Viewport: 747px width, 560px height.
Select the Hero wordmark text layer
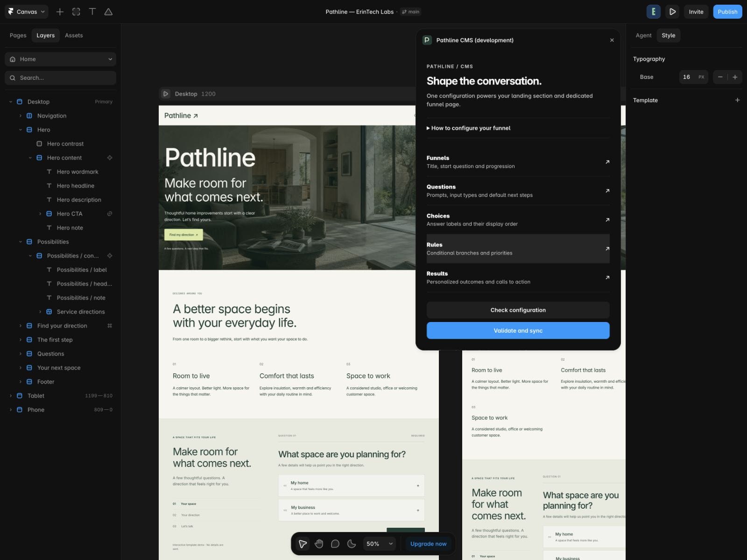point(78,172)
